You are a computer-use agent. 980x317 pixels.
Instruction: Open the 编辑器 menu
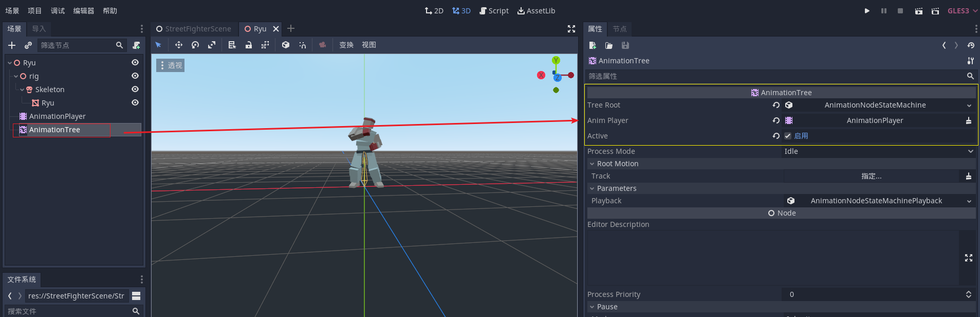[x=84, y=11]
